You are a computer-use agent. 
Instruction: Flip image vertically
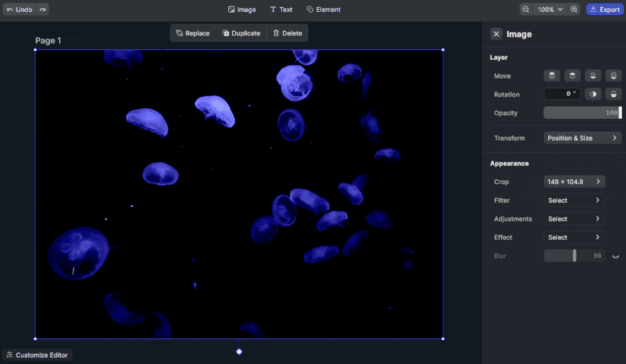(x=613, y=94)
